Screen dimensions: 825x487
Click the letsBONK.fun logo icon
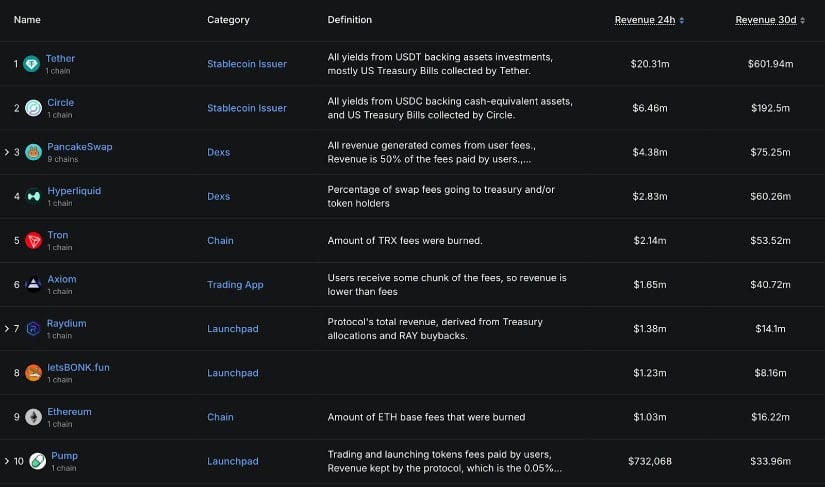(x=34, y=373)
